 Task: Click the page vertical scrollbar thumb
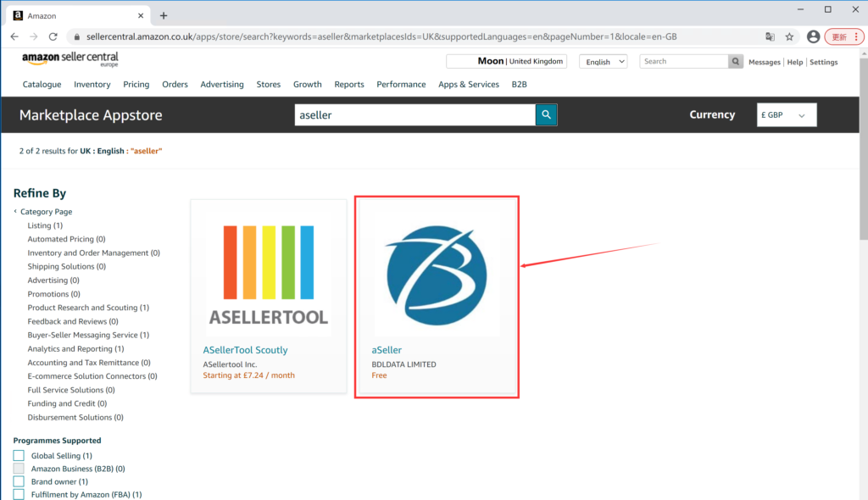tap(864, 148)
